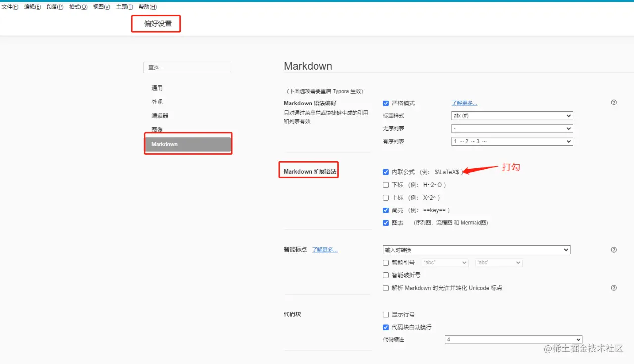Open 格式(O) menu

pyautogui.click(x=78, y=7)
